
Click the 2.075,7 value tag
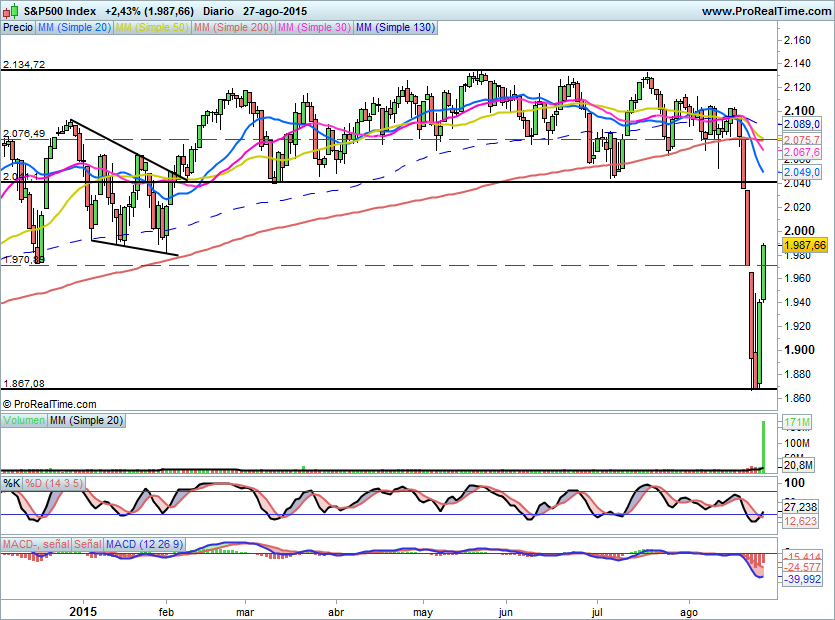pyautogui.click(x=802, y=140)
